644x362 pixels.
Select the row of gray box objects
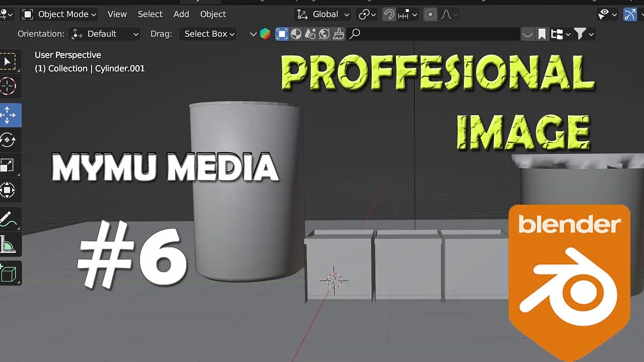(x=407, y=265)
